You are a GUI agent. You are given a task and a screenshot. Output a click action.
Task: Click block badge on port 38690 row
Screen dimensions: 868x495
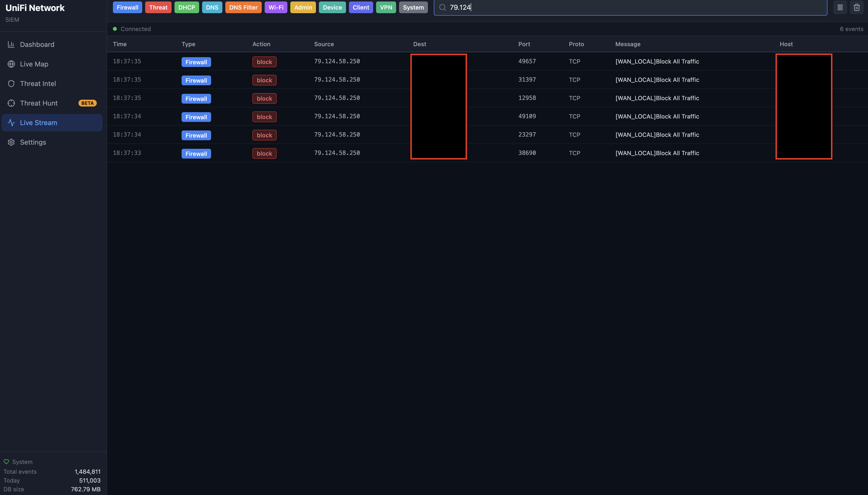[264, 153]
